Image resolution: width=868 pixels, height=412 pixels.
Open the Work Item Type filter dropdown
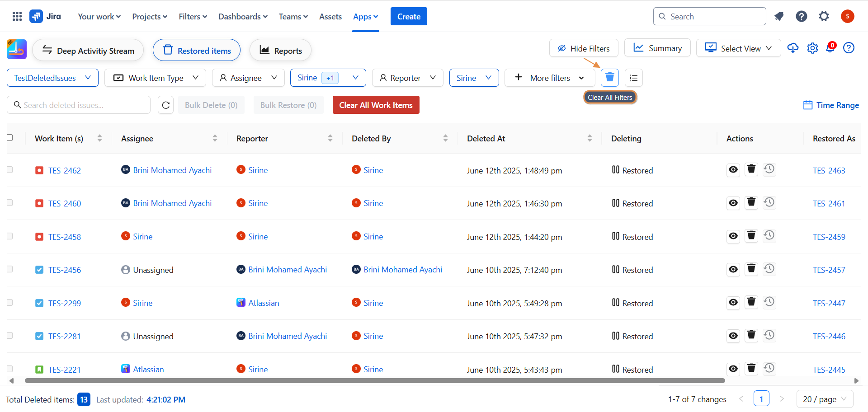pos(155,78)
